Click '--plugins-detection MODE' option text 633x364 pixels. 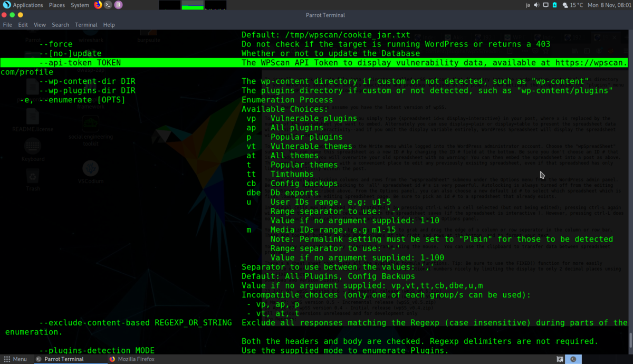[97, 350]
